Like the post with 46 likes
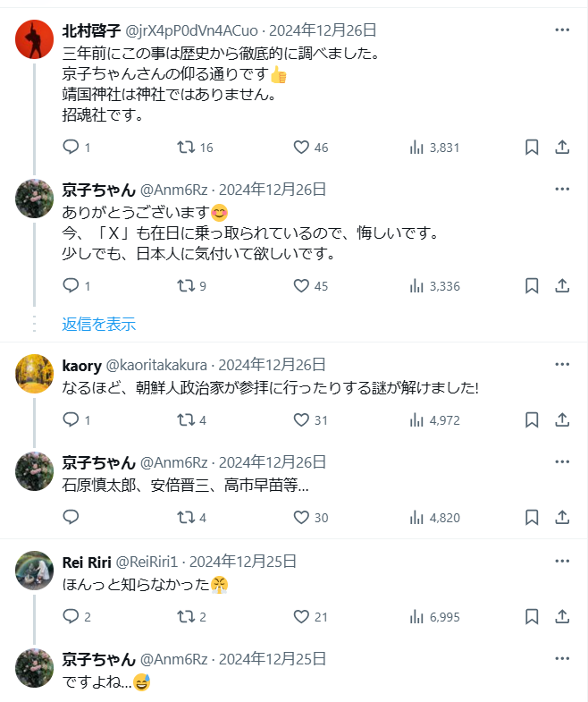This screenshot has height=702, width=588. click(301, 148)
